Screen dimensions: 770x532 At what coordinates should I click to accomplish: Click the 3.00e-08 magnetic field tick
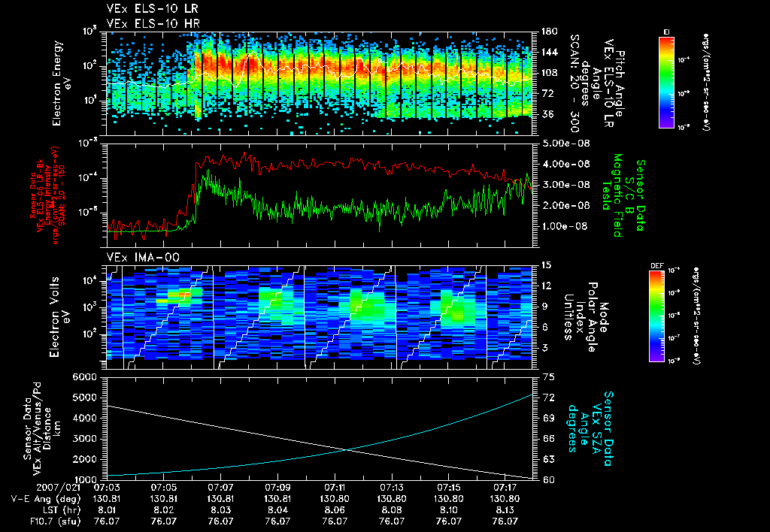[x=565, y=185]
